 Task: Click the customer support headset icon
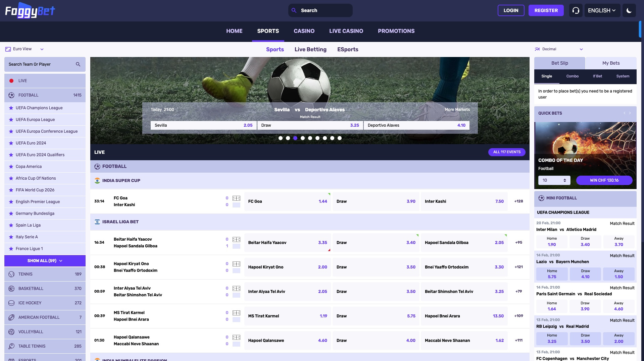[x=576, y=10]
